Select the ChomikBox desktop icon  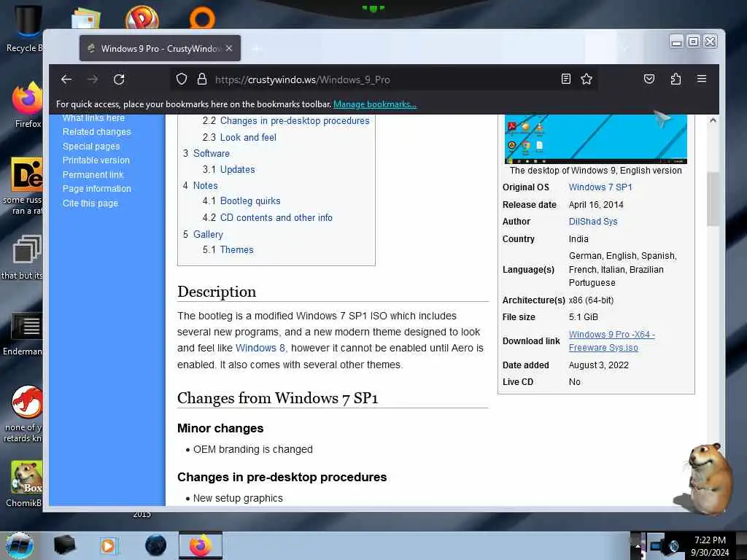(25, 483)
